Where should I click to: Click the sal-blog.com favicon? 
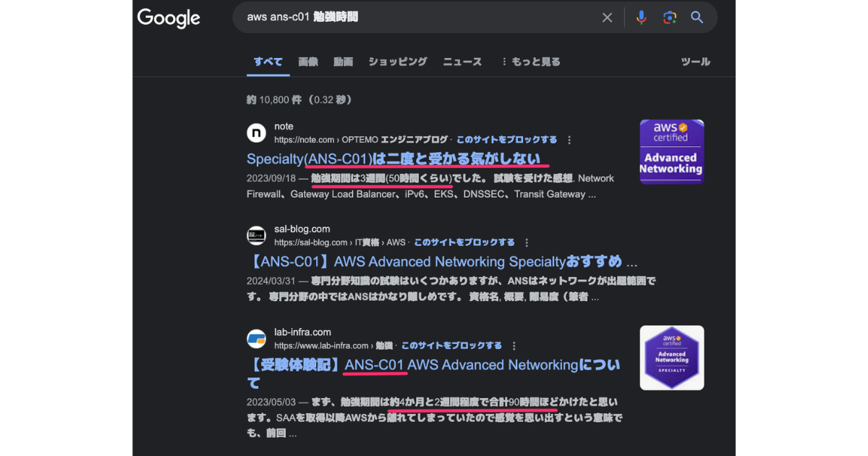[x=256, y=235]
